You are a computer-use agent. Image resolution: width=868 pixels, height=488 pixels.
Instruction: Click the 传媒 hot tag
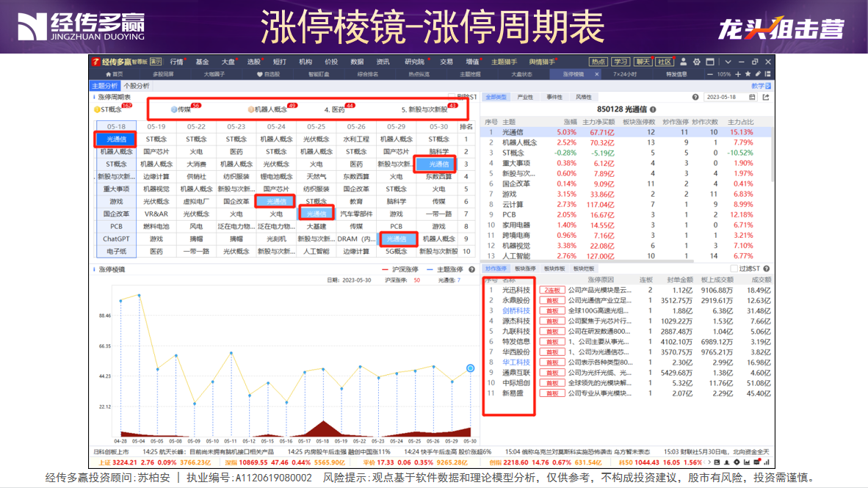[181, 109]
